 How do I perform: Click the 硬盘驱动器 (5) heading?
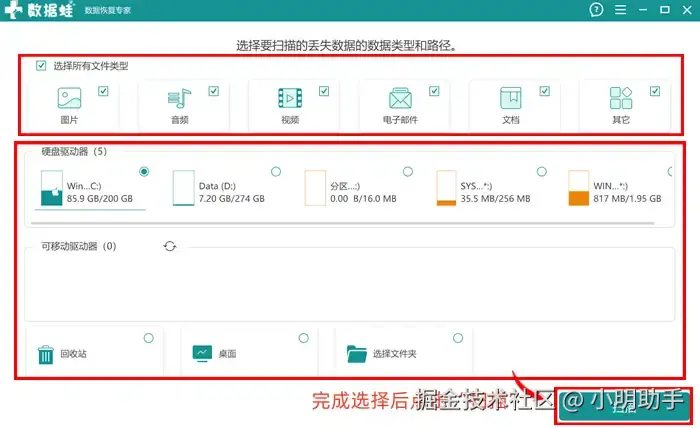[74, 151]
